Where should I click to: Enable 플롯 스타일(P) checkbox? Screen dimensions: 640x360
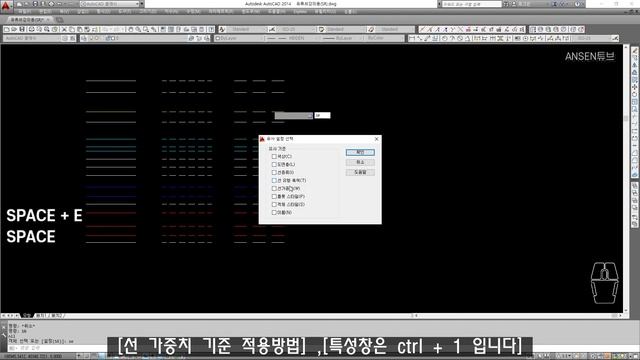click(x=274, y=196)
